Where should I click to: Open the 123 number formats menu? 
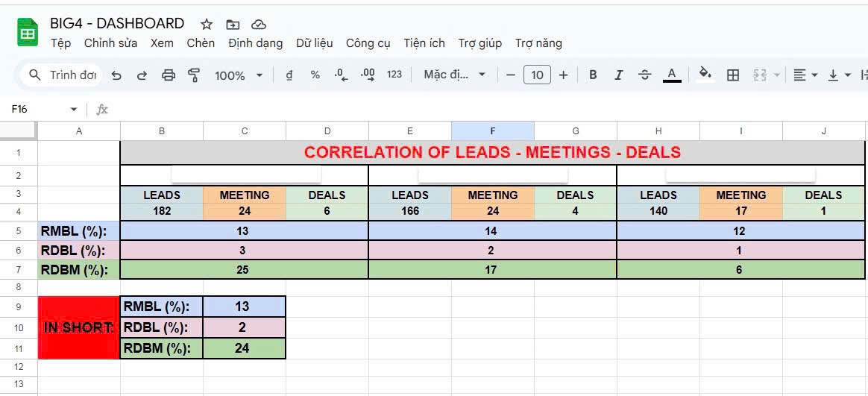[394, 75]
